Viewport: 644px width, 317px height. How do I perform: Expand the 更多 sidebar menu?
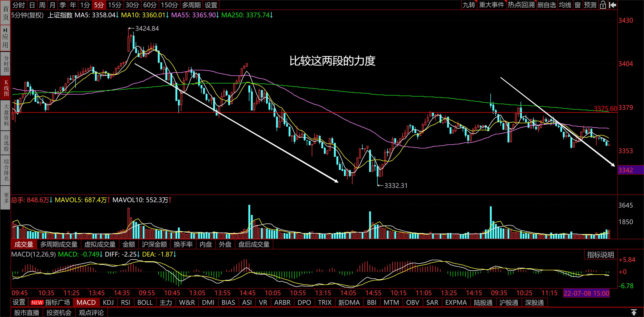(5, 198)
